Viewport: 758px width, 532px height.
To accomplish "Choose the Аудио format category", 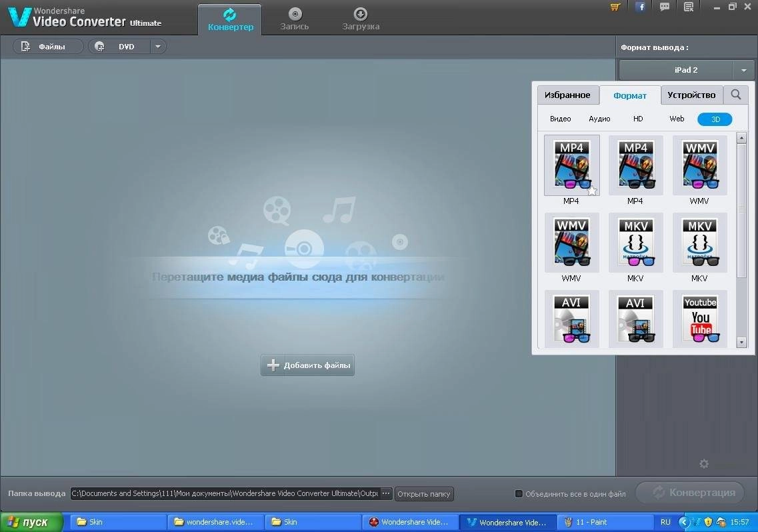I will point(599,119).
